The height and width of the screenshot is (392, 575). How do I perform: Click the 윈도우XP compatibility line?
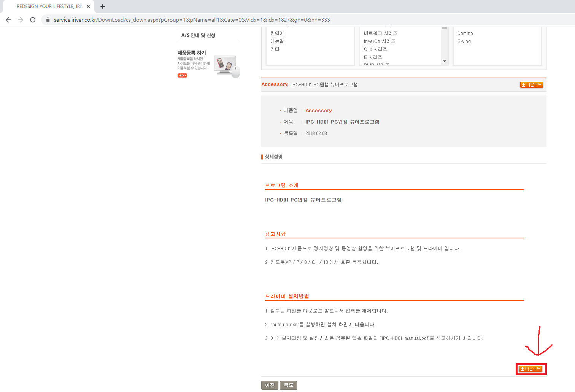(321, 262)
